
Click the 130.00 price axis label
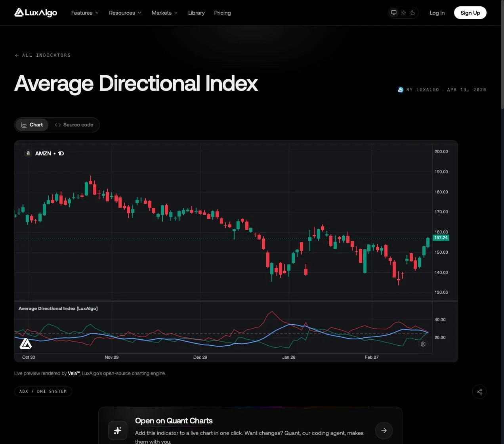441,292
